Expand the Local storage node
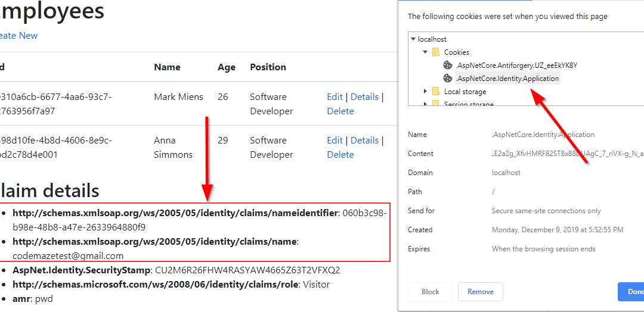 click(425, 92)
